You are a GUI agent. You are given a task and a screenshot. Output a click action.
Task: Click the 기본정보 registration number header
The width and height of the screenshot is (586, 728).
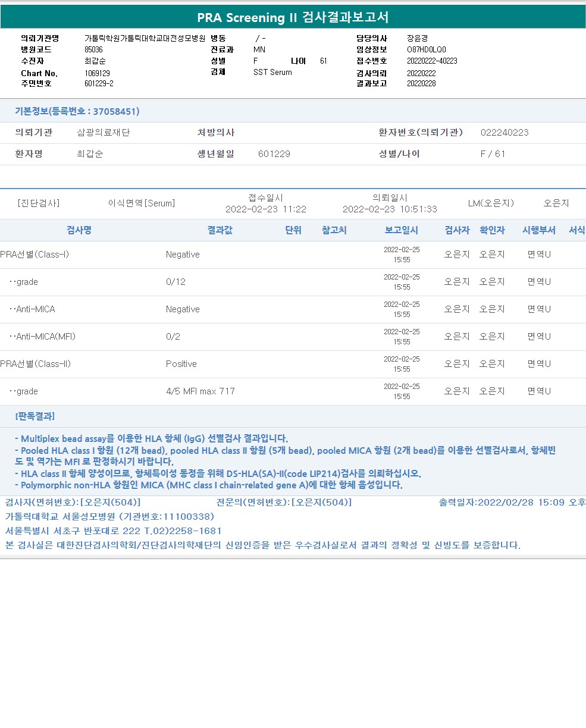pyautogui.click(x=77, y=111)
